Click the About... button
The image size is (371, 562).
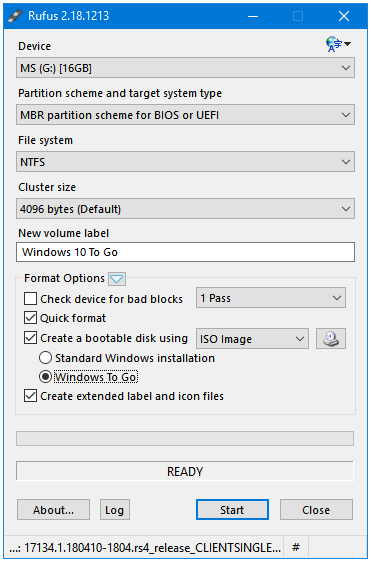[53, 510]
